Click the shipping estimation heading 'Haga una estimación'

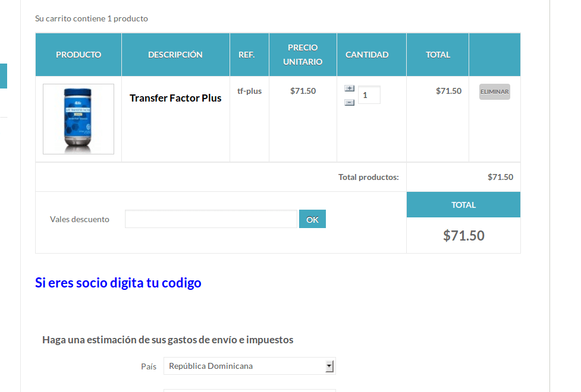tap(168, 340)
